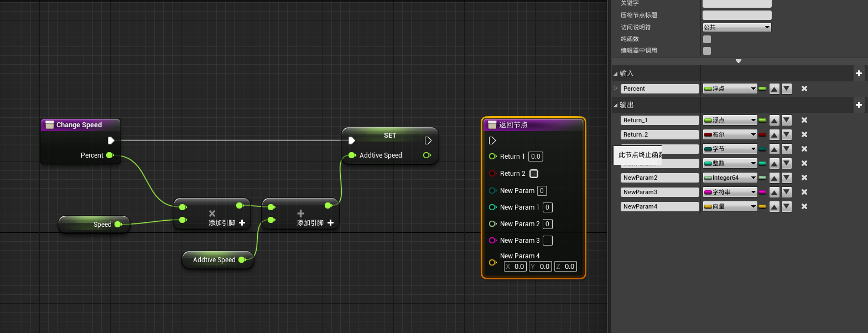Open the access specifier dropdown showing 公共
The height and width of the screenshot is (333, 868).
point(736,27)
